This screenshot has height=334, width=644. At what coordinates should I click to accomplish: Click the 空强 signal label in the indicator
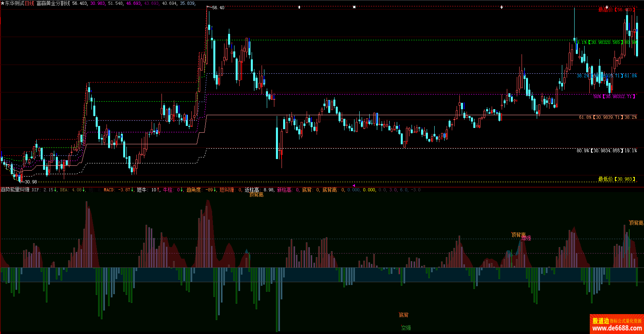406,328
